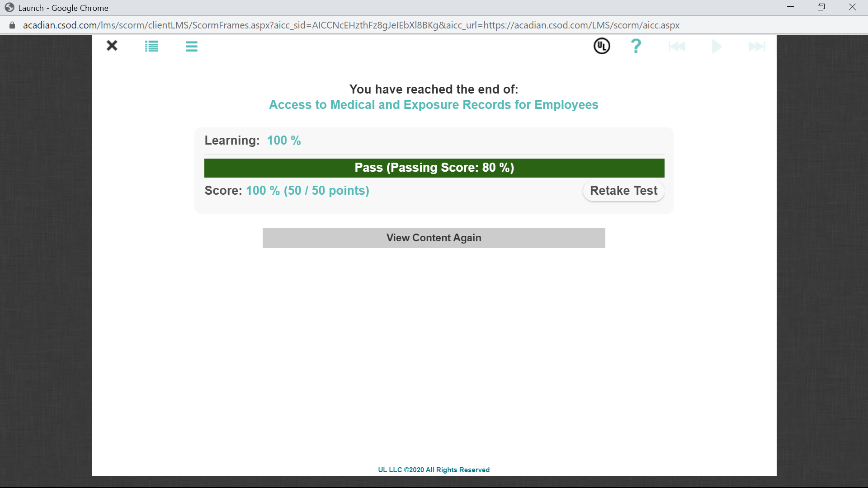Go to first page with rewind icon
Viewport: 868px width, 488px height.
tap(677, 46)
